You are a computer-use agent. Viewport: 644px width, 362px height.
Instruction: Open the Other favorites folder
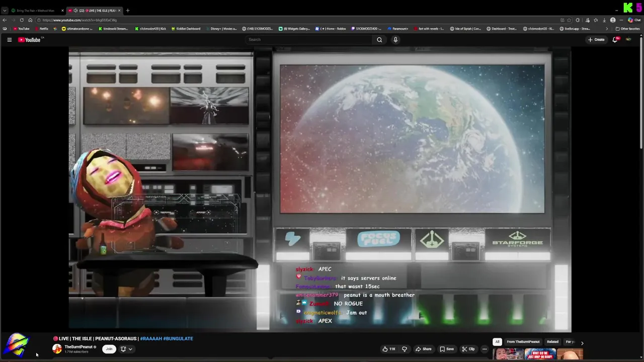[x=627, y=29]
